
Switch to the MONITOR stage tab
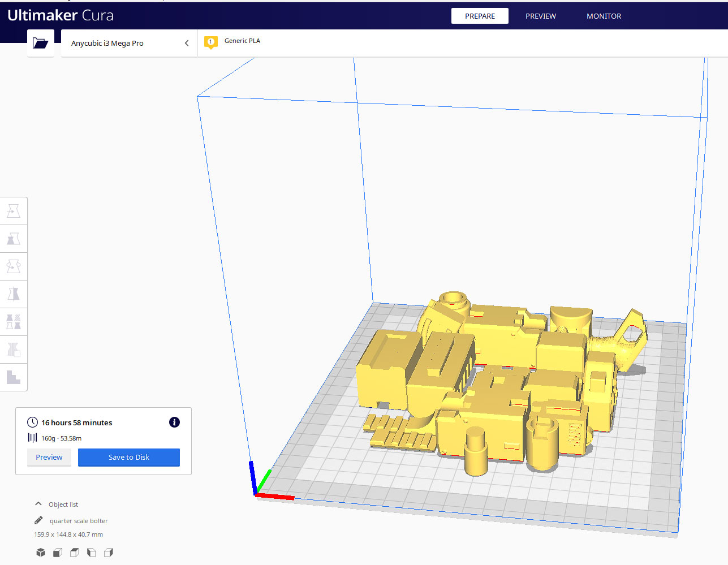(604, 16)
